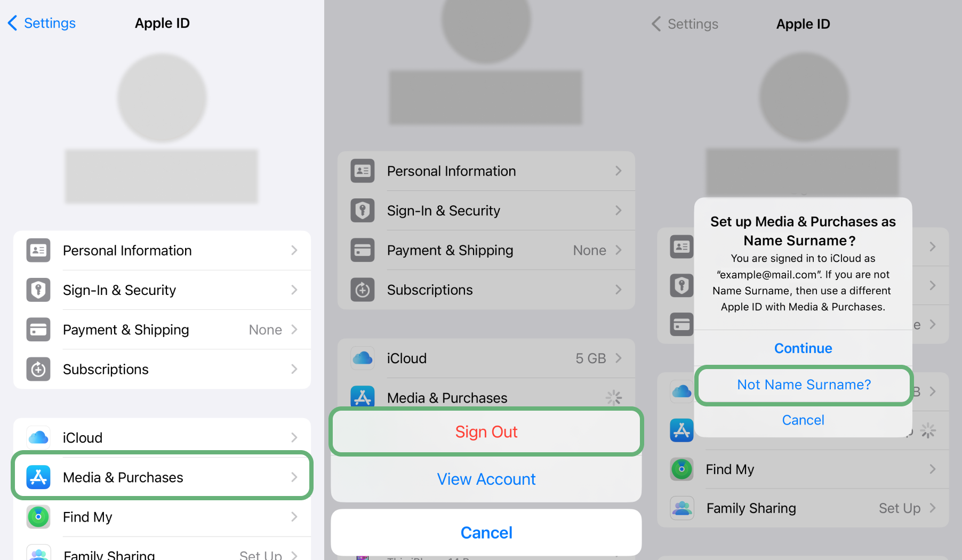Tap the Personal Information card icon in left panel
This screenshot has width=962, height=560.
click(x=38, y=251)
